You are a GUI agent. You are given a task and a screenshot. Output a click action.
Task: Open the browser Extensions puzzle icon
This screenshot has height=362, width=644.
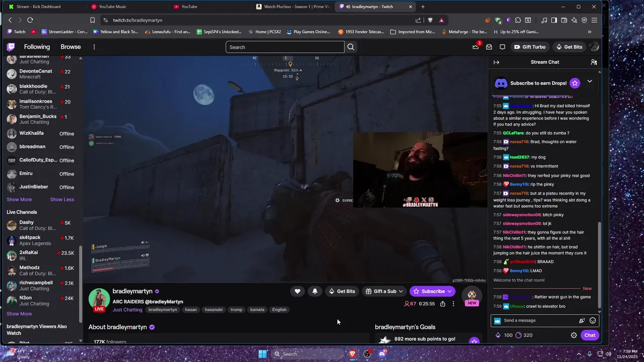[x=518, y=20]
